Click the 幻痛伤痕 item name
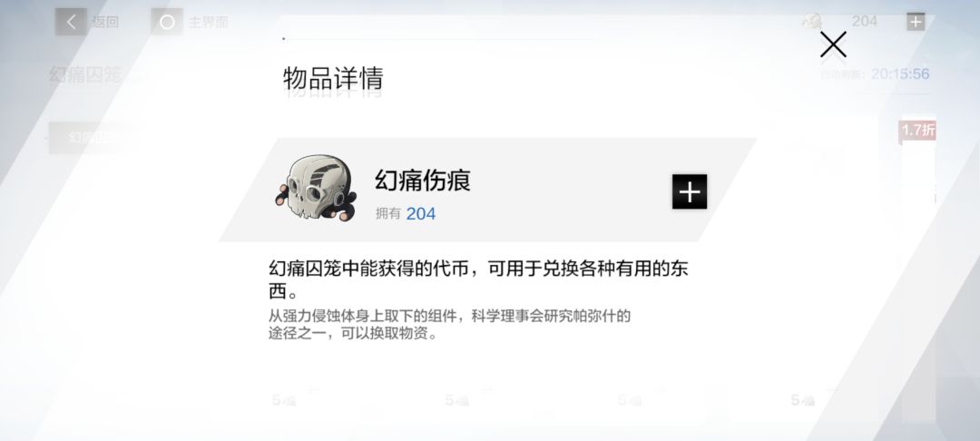 pyautogui.click(x=423, y=181)
